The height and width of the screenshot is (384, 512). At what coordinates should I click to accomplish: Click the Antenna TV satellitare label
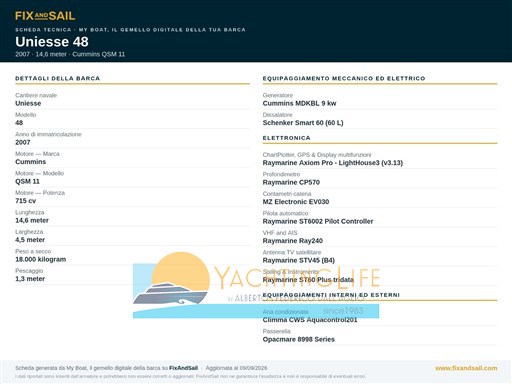pos(292,252)
